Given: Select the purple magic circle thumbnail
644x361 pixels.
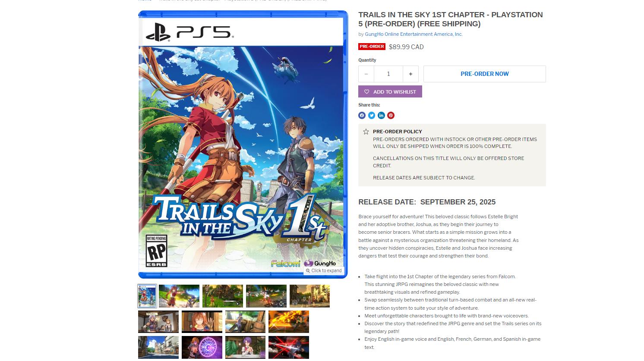Looking at the screenshot, I should pos(202,347).
